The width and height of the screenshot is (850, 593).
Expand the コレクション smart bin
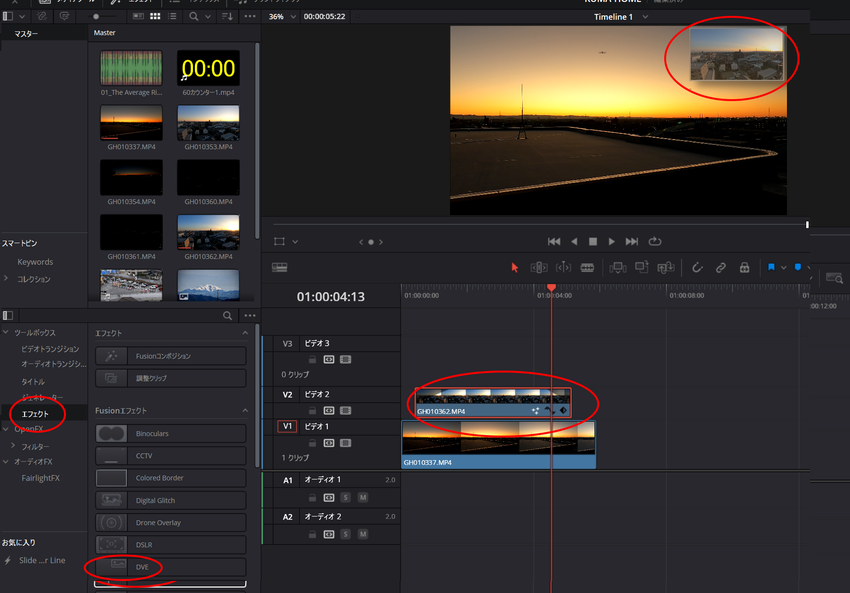click(6, 278)
